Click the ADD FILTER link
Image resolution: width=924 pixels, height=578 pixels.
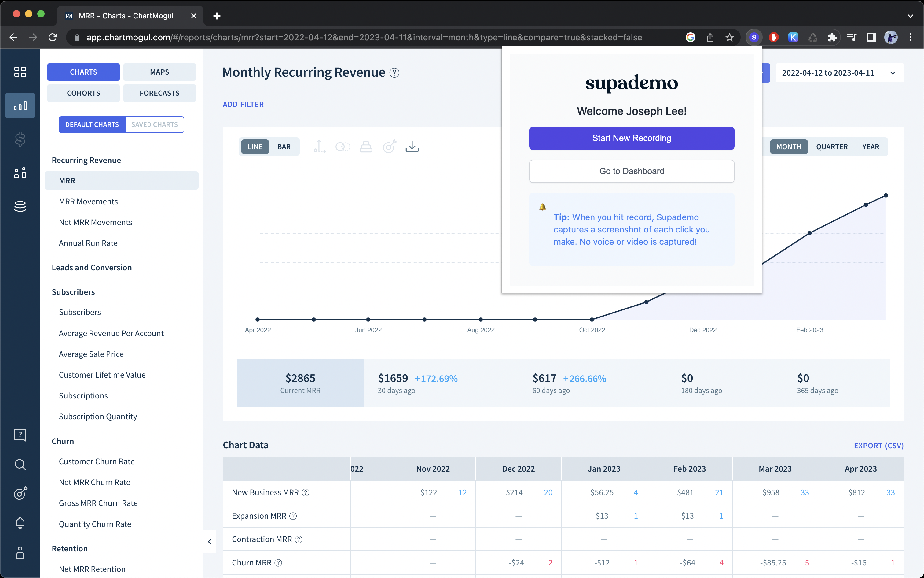tap(243, 104)
